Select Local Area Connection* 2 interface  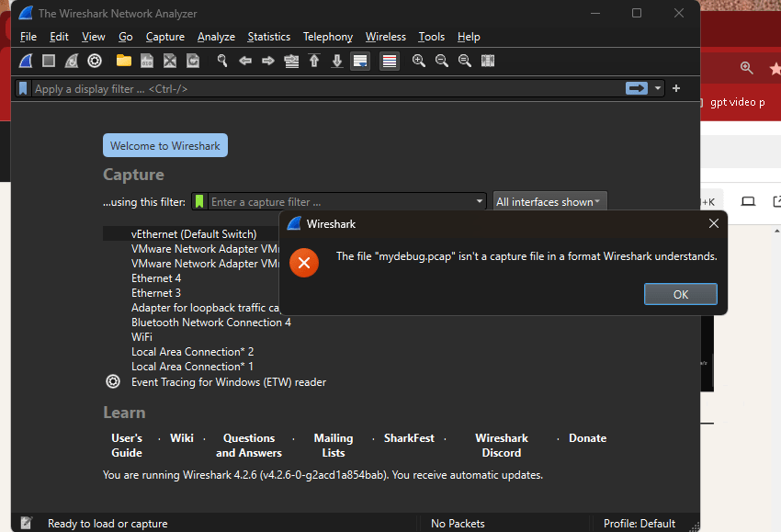coord(192,352)
